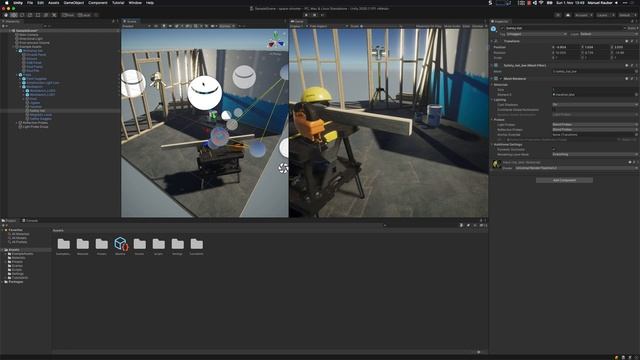Select the Rect transform tool
The width and height of the screenshot is (640, 360).
38,15
